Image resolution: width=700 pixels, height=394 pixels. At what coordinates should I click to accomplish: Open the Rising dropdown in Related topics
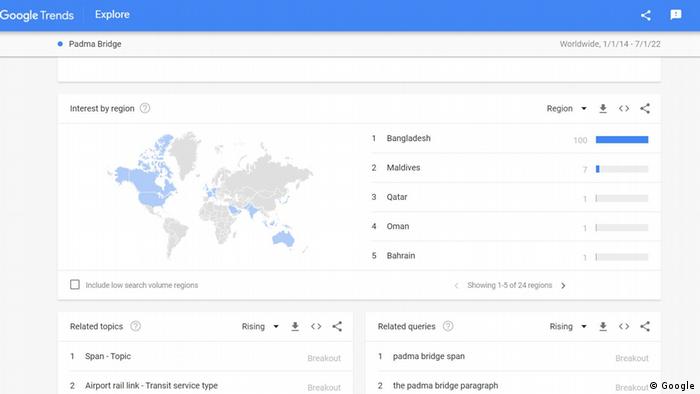point(260,327)
